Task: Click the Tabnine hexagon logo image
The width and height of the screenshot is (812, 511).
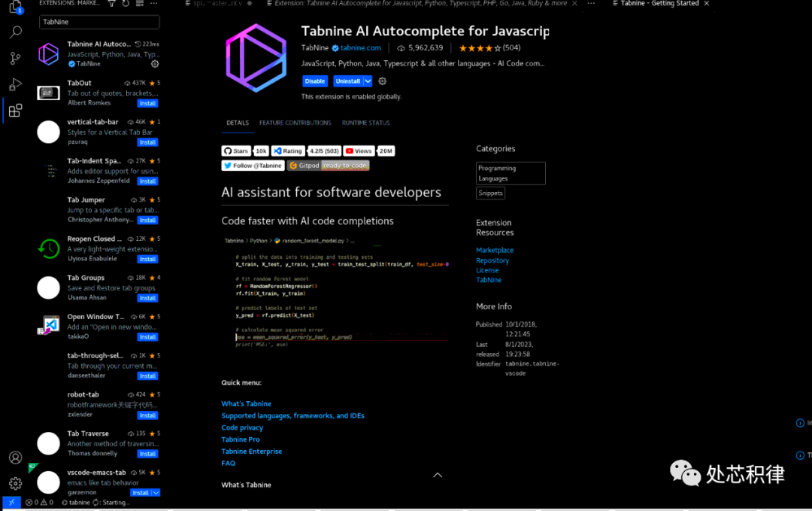Action: tap(256, 58)
